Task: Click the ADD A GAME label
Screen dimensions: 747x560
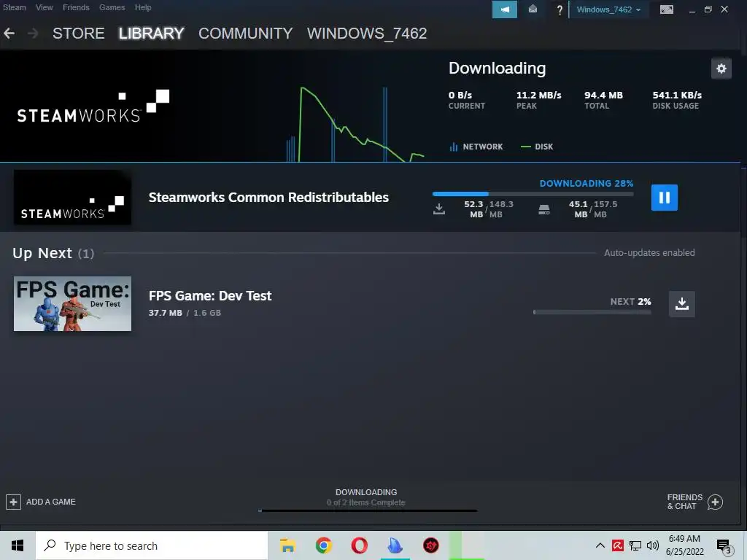Action: pyautogui.click(x=51, y=502)
